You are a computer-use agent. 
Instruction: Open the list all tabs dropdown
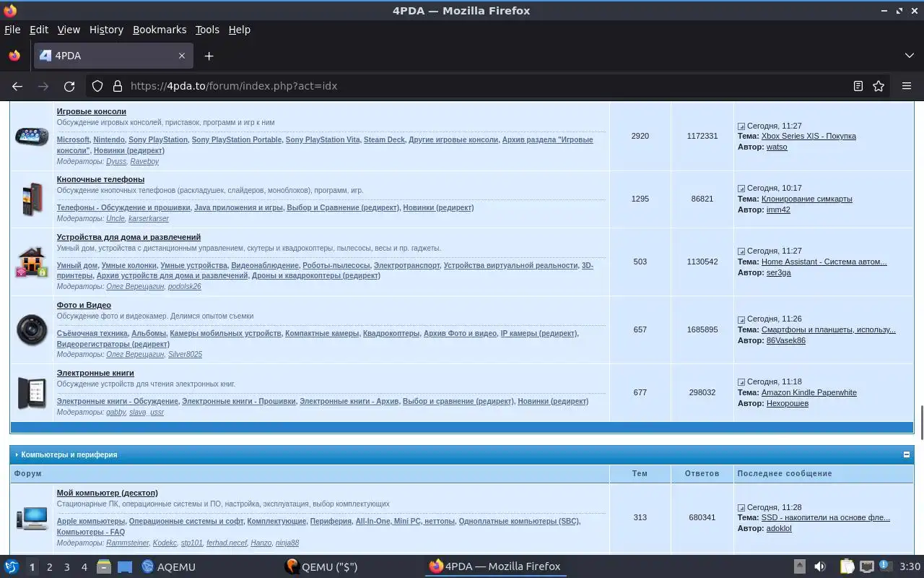click(910, 56)
